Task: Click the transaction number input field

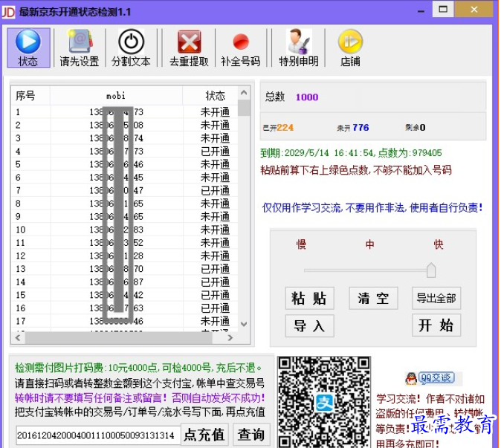Action: click(98, 435)
